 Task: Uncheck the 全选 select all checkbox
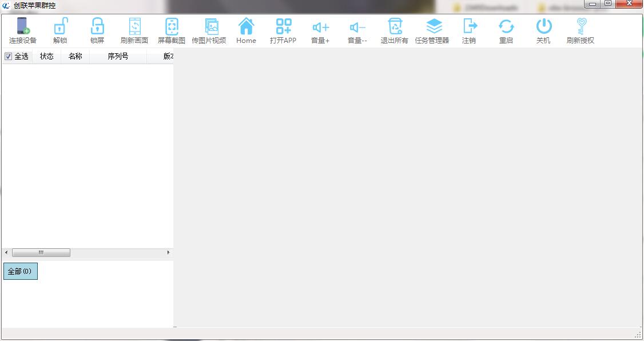(x=8, y=57)
